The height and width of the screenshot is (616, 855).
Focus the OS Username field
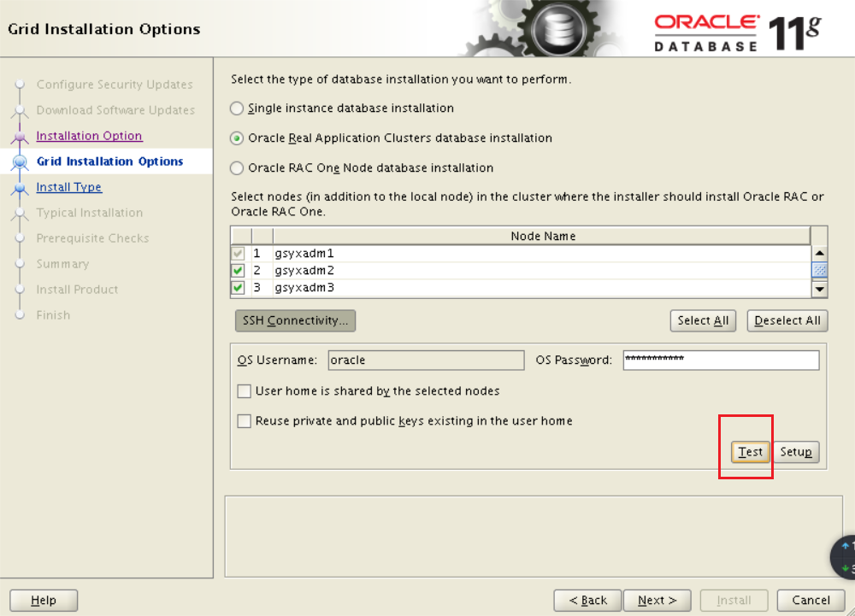[427, 361]
